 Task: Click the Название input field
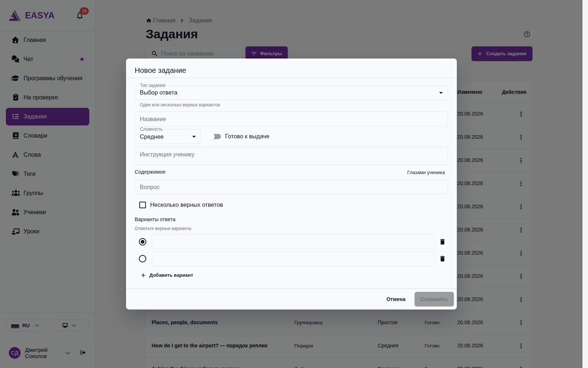click(x=291, y=119)
